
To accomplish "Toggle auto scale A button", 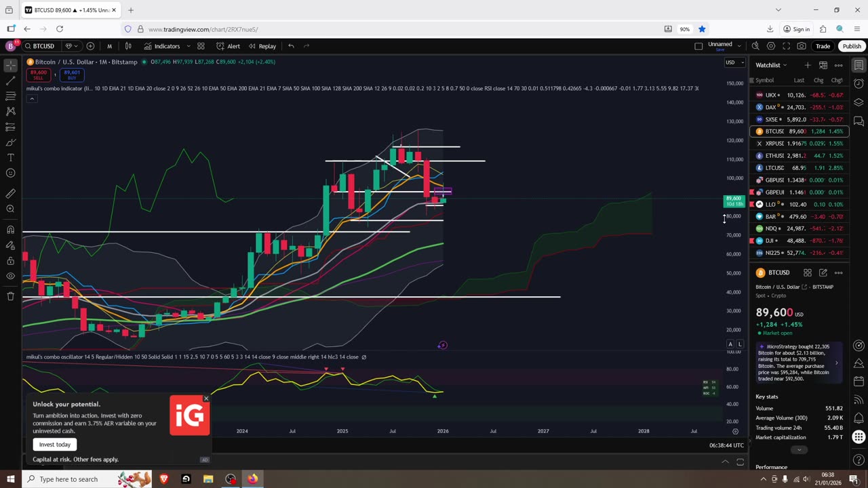I will pos(730,344).
